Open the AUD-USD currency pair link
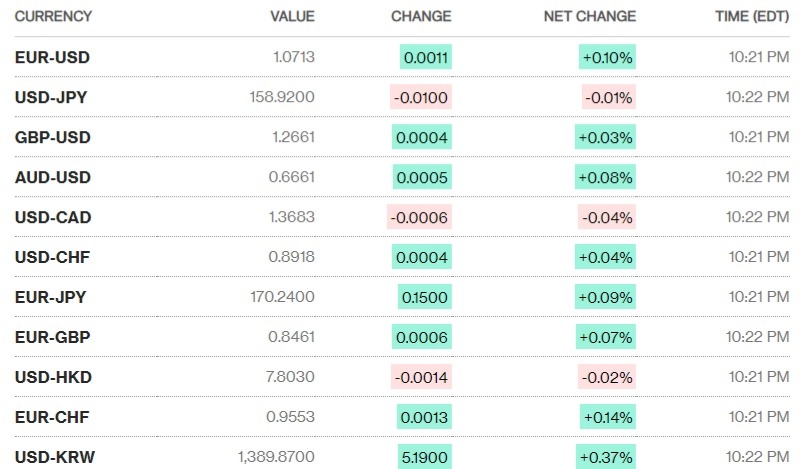The height and width of the screenshot is (469, 804). [52, 177]
